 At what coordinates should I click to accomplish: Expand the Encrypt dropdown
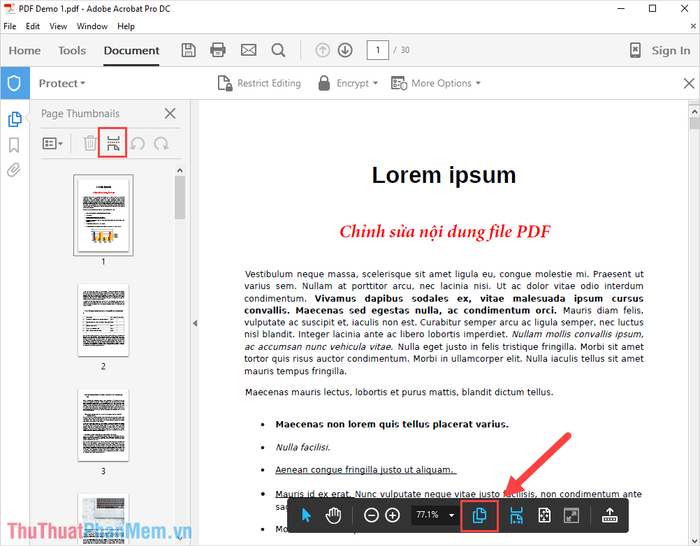(x=348, y=83)
